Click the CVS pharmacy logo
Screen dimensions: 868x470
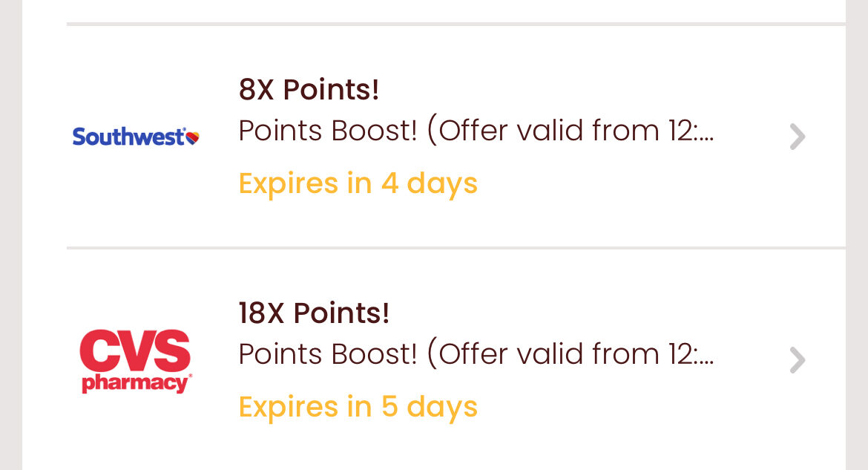136,361
